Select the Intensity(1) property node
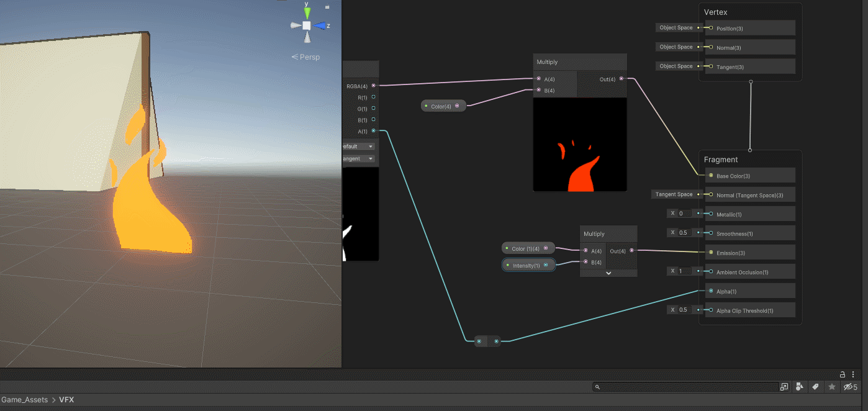The width and height of the screenshot is (868, 411). coord(528,265)
